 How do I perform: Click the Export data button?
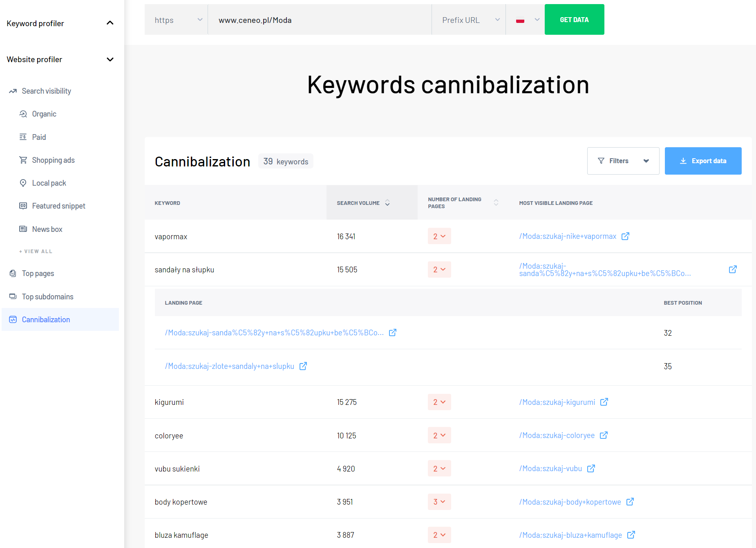703,161
